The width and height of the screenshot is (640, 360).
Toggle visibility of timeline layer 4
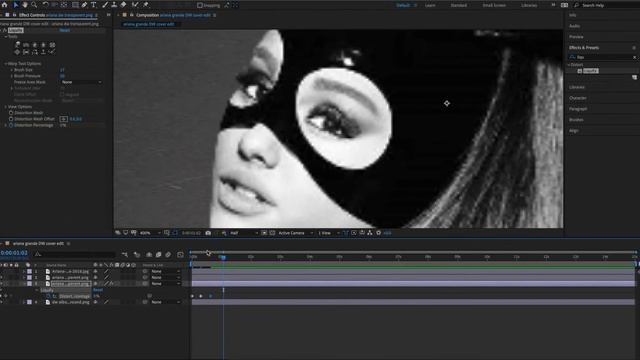coord(1,302)
